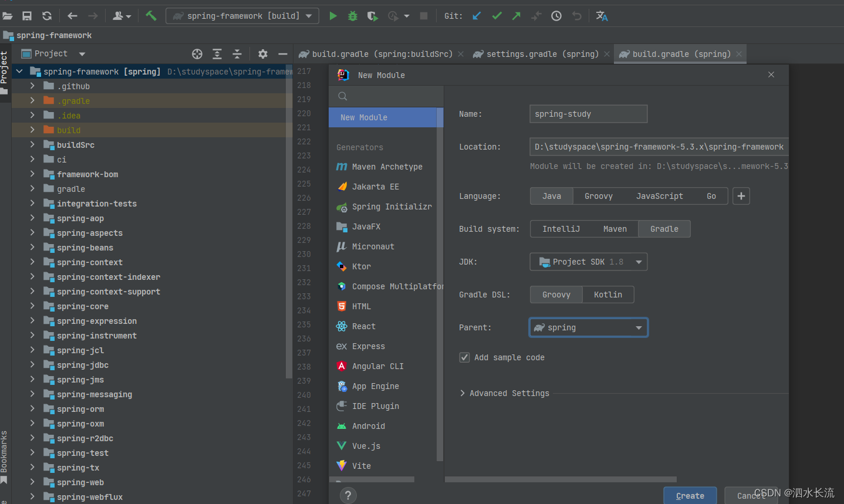
Task: Switch to build.gradle (spring) tab
Action: tap(680, 54)
